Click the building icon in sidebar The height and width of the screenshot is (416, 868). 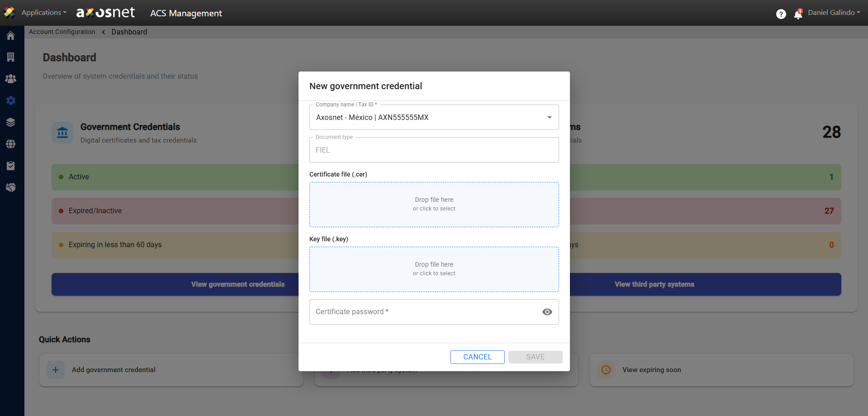click(11, 57)
